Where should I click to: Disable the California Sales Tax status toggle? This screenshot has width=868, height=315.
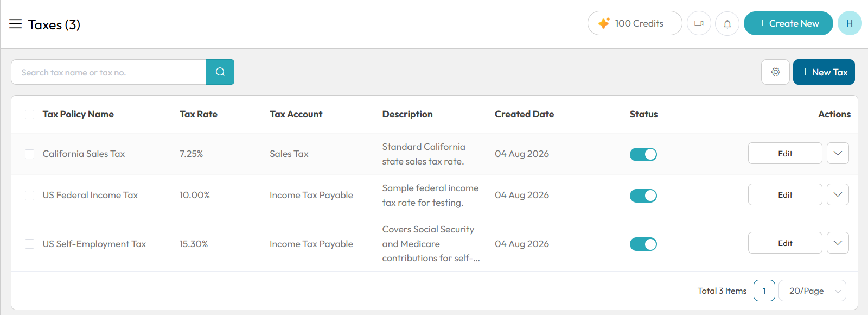[x=643, y=154]
